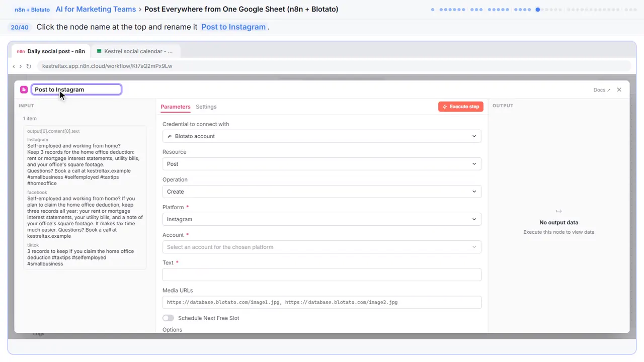Click the Media URLs input field
Screen dimensions: 644x362
(322, 302)
